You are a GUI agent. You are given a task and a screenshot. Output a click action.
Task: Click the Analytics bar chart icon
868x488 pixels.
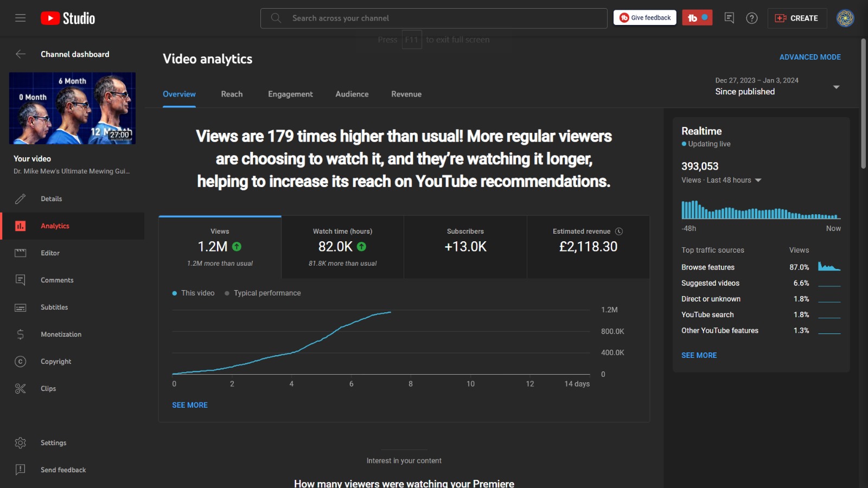coord(21,226)
